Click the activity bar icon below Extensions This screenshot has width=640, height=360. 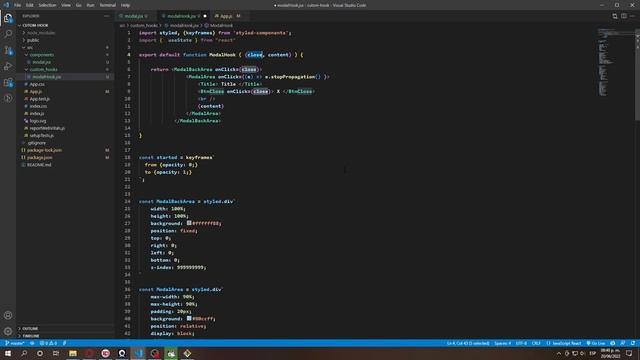(8, 98)
